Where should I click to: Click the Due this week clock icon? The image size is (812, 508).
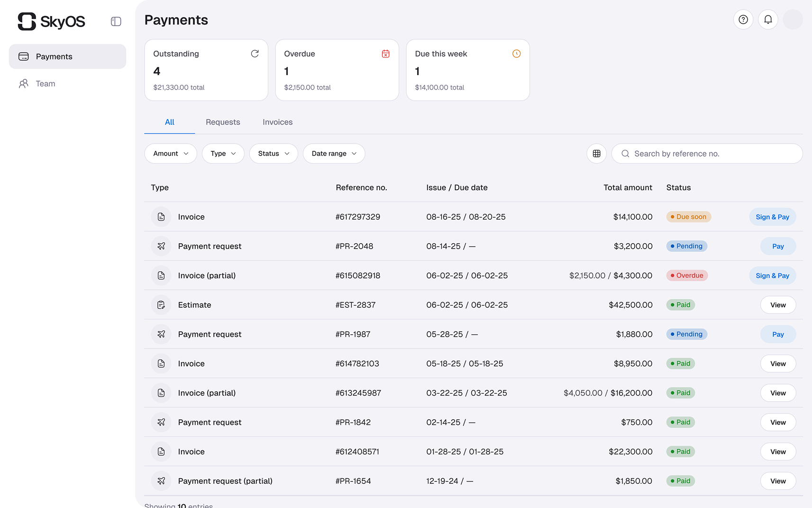click(x=517, y=54)
